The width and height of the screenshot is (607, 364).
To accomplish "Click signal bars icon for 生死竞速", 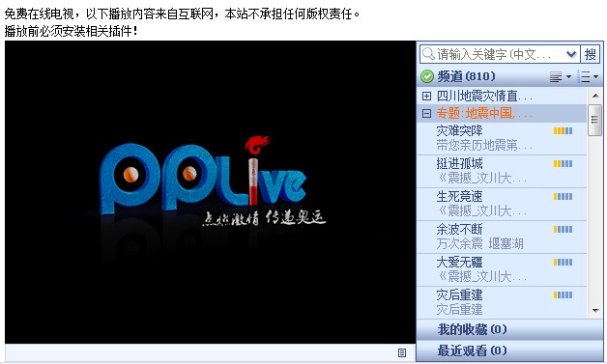I will coord(563,197).
